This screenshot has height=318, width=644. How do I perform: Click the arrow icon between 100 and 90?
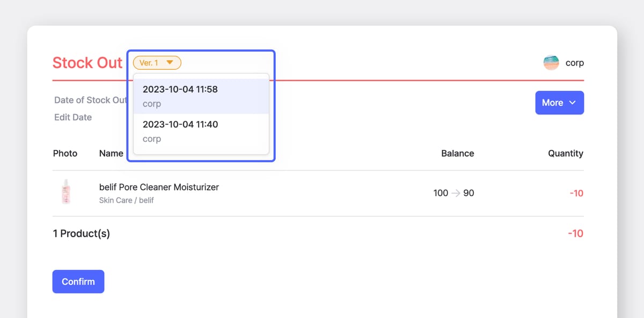(x=456, y=193)
